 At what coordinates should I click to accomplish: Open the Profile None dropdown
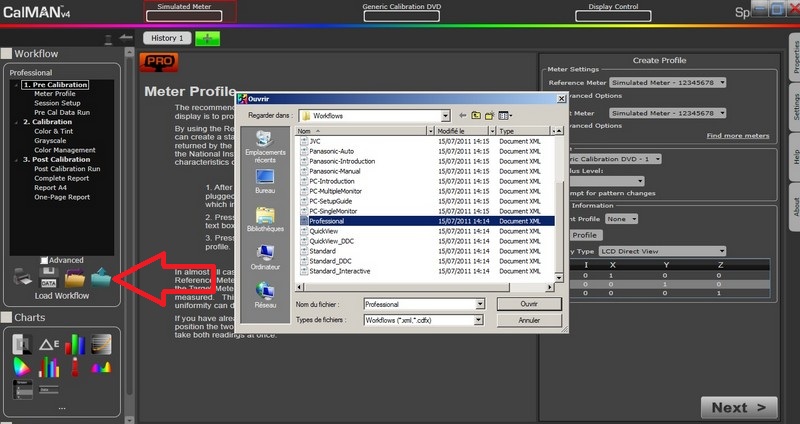pyautogui.click(x=621, y=219)
